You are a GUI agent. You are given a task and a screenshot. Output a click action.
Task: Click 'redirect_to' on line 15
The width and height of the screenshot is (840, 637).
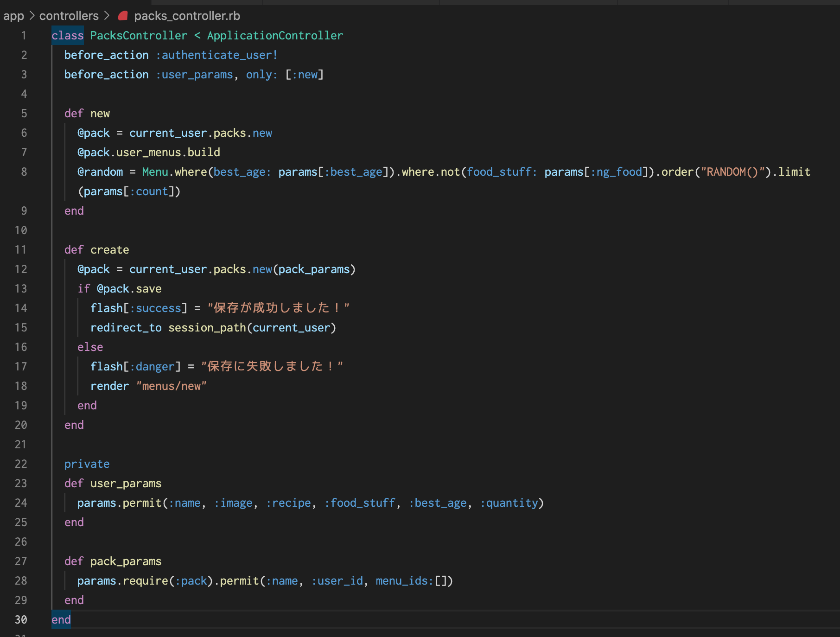coord(126,328)
